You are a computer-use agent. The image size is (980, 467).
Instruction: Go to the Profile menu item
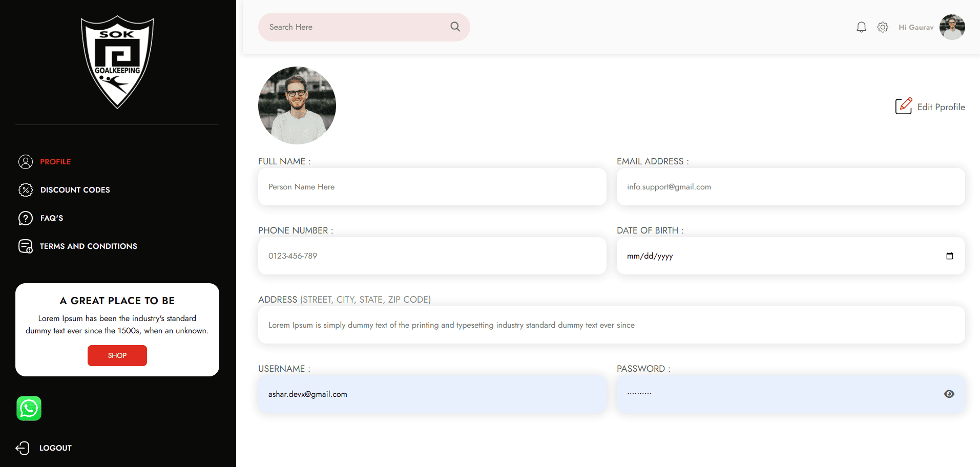pyautogui.click(x=55, y=162)
